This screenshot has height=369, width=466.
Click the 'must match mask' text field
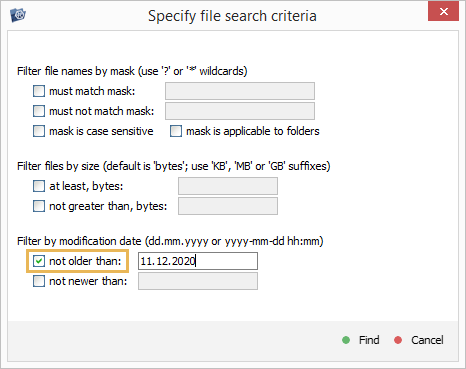[240, 91]
